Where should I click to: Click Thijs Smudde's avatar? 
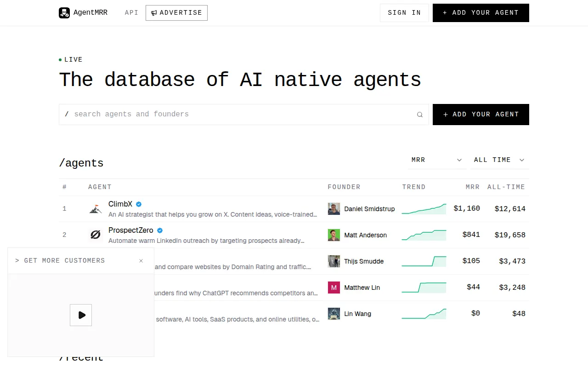click(x=334, y=261)
